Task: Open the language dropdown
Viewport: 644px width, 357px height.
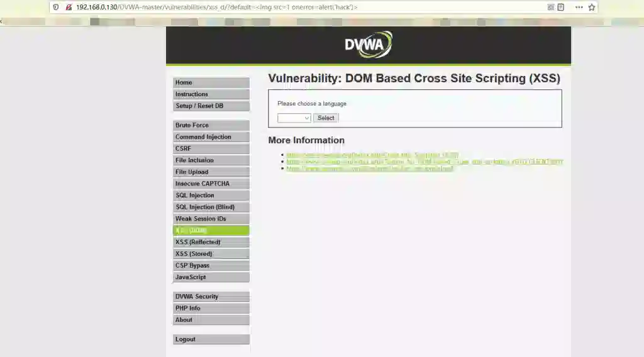Action: point(294,118)
